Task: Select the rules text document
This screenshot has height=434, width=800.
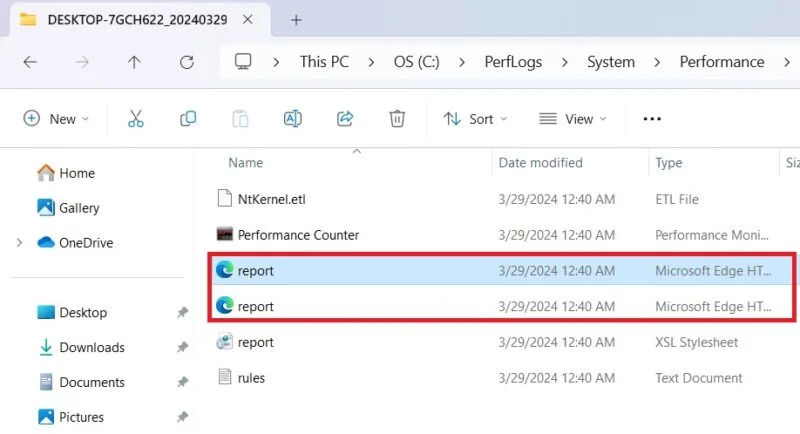Action: [x=251, y=378]
